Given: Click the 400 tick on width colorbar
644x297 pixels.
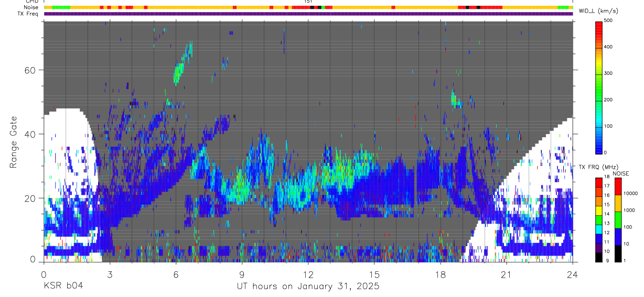Looking at the screenshot, I should tap(608, 47).
